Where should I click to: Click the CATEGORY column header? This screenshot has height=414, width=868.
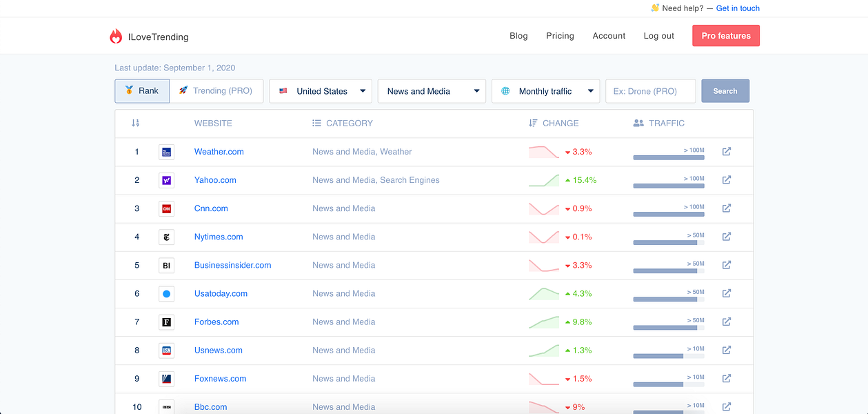pyautogui.click(x=343, y=123)
